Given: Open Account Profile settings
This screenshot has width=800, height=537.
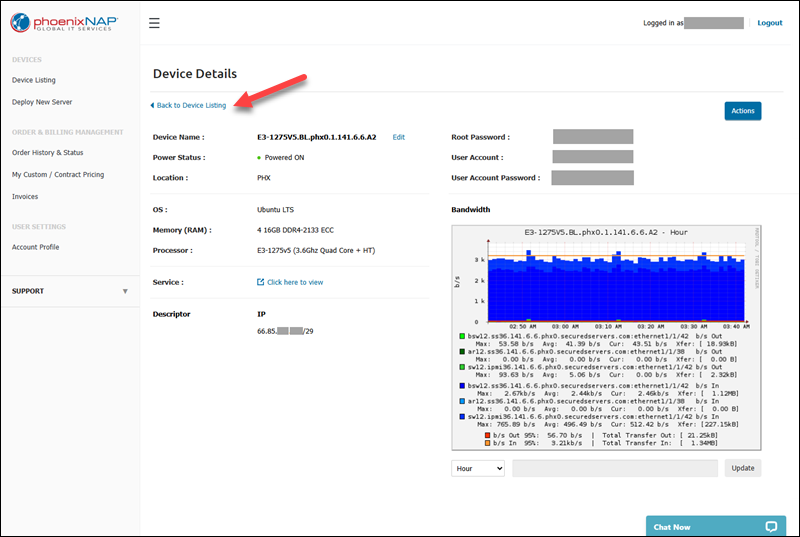Looking at the screenshot, I should [x=36, y=247].
